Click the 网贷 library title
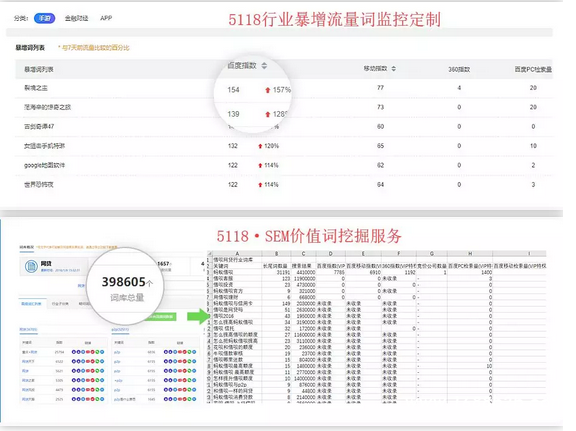576x431 pixels. click(46, 263)
